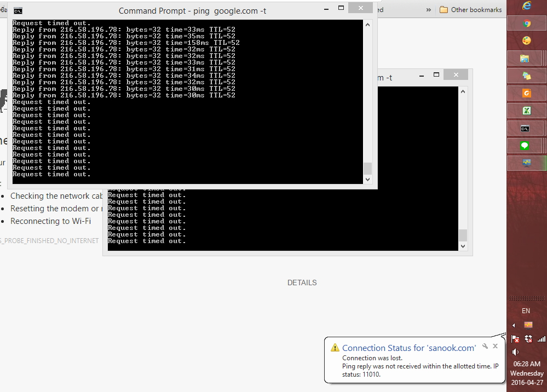Viewport: 547px width, 392px height.
Task: Open the Other bookmarks folder
Action: point(470,10)
